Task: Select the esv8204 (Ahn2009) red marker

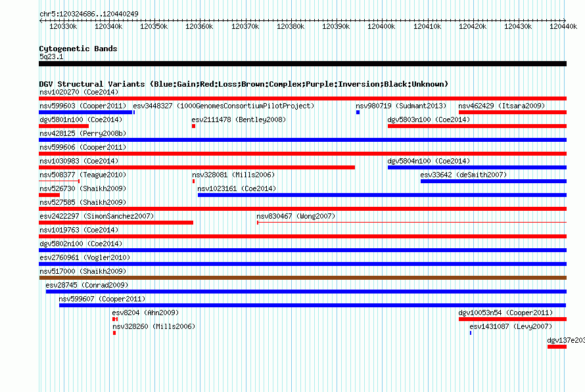Action: (x=115, y=319)
